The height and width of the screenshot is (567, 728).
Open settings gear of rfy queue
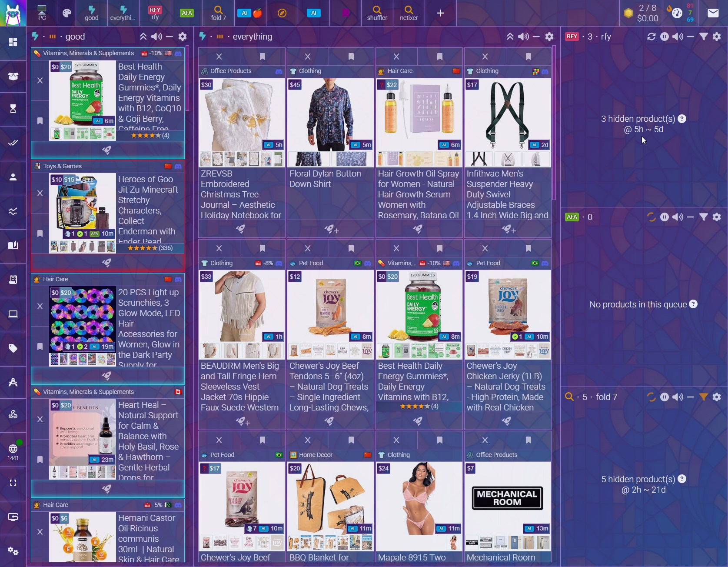[x=717, y=37]
